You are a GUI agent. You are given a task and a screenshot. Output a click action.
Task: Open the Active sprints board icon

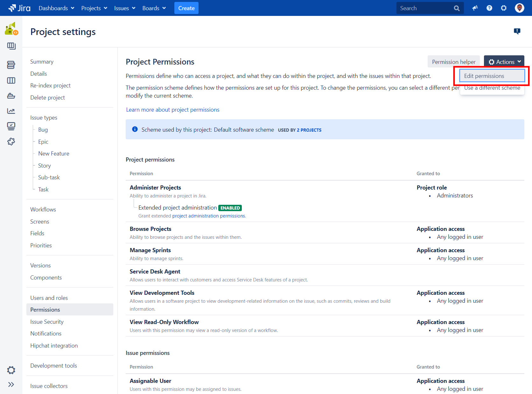point(11,80)
